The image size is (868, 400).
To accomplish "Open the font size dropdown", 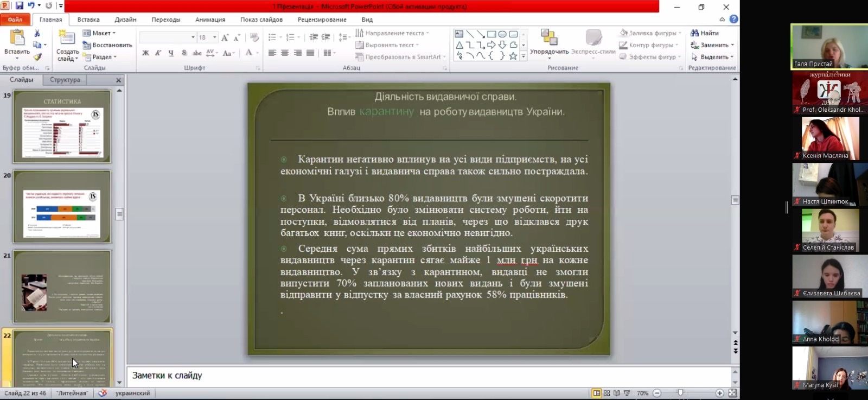I will (215, 37).
